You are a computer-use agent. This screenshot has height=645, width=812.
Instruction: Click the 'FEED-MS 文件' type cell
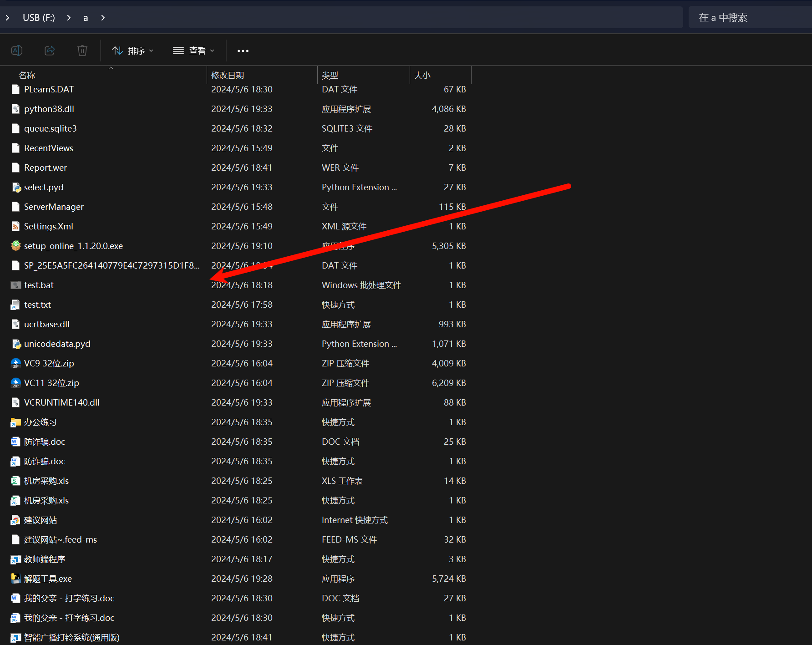[350, 539]
